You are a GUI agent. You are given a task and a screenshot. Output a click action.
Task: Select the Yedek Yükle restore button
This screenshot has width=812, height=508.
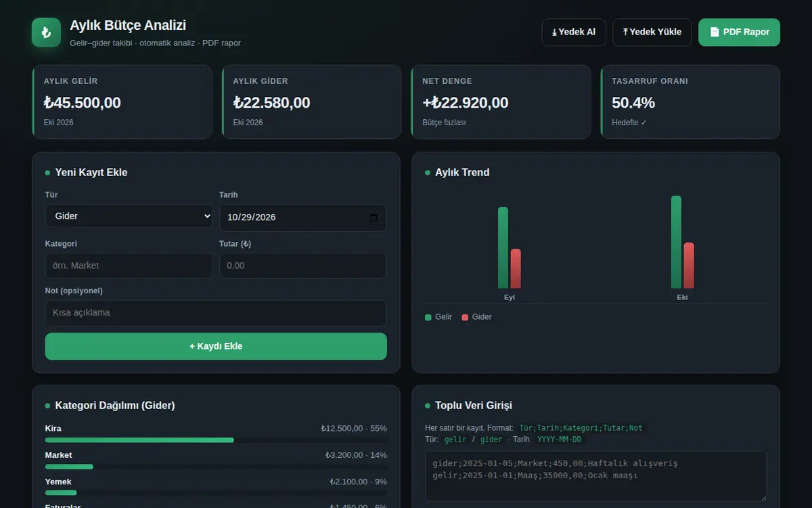tap(652, 32)
